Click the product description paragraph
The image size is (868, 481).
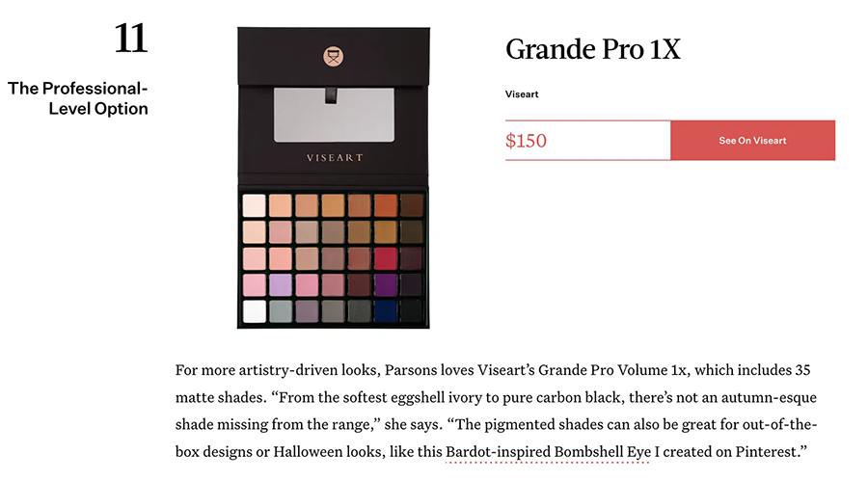[497, 410]
